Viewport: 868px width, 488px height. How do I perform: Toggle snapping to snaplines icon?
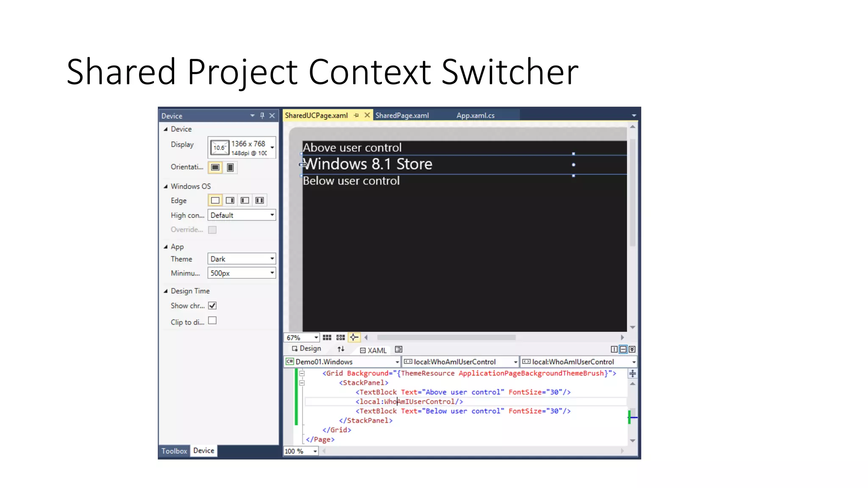pyautogui.click(x=354, y=338)
